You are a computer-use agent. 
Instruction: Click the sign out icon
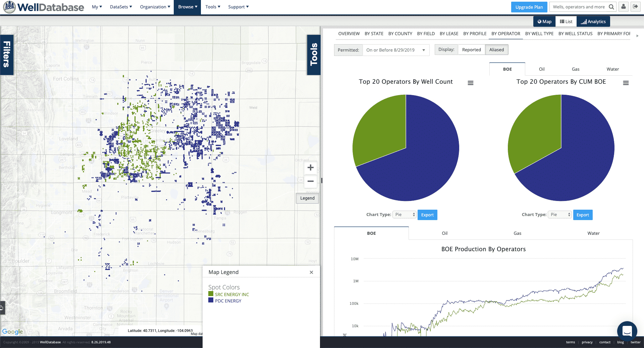(635, 7)
